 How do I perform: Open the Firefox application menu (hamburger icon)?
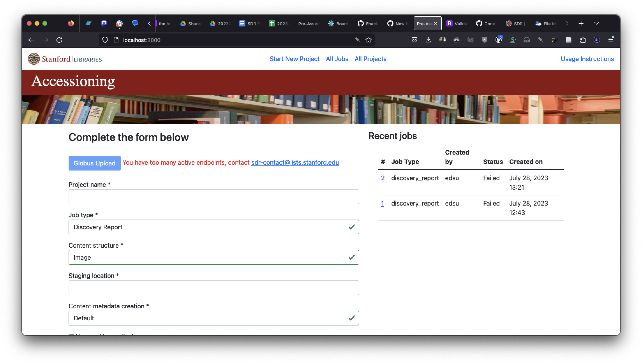(x=611, y=40)
